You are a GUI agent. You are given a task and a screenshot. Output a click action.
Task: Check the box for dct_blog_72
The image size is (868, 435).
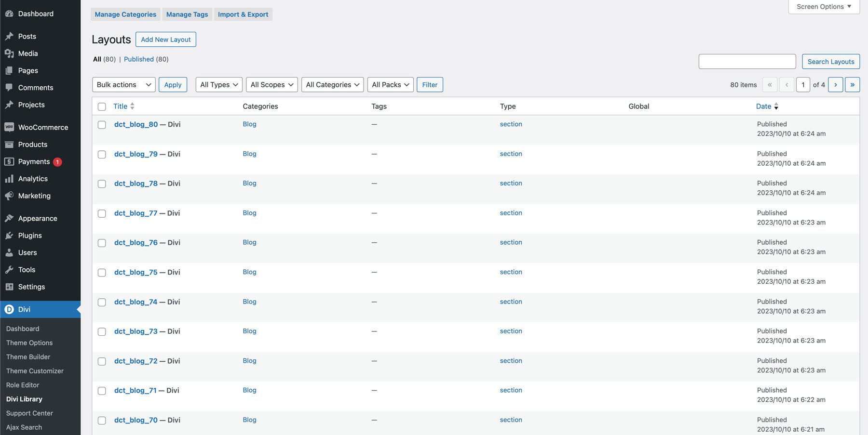click(x=102, y=362)
